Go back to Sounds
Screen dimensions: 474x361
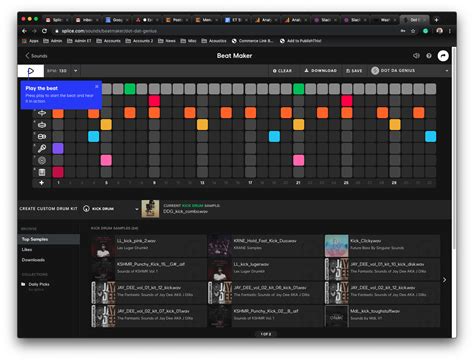(x=36, y=56)
